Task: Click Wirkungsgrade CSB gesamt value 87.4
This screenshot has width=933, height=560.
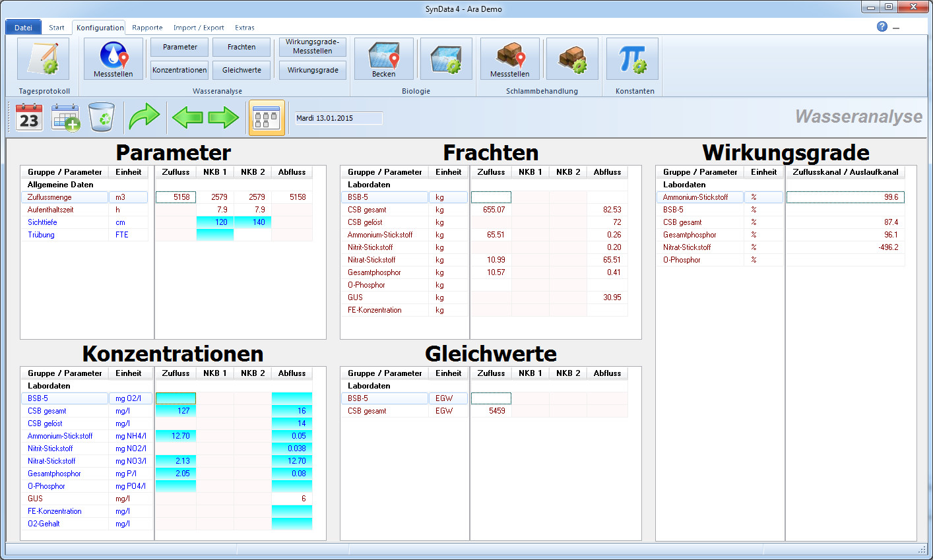Action: [x=845, y=222]
